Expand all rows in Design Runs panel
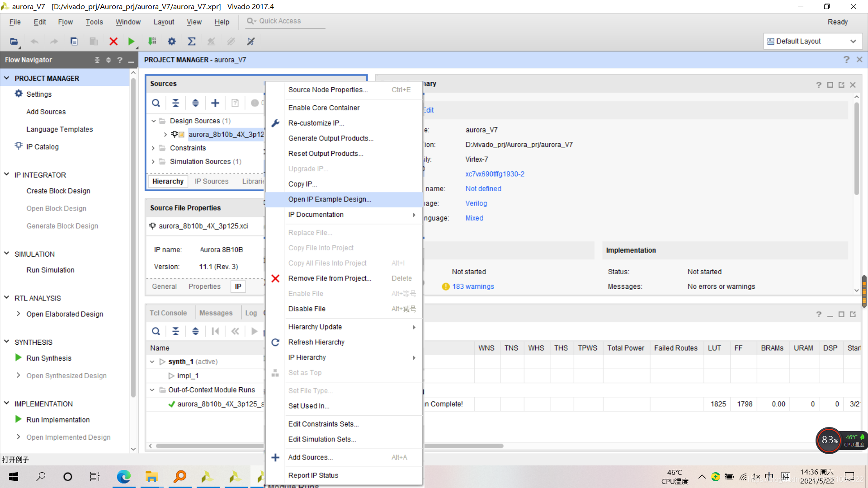Viewport: 868px width, 488px height. point(195,331)
